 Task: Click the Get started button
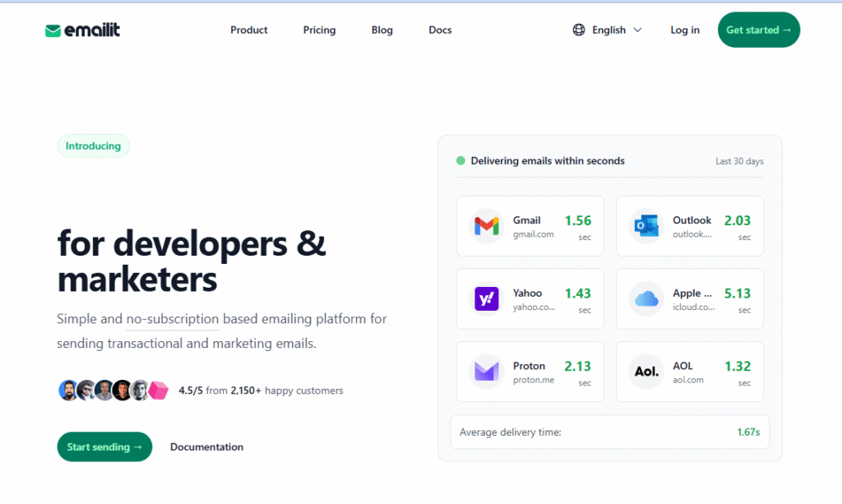pos(758,30)
